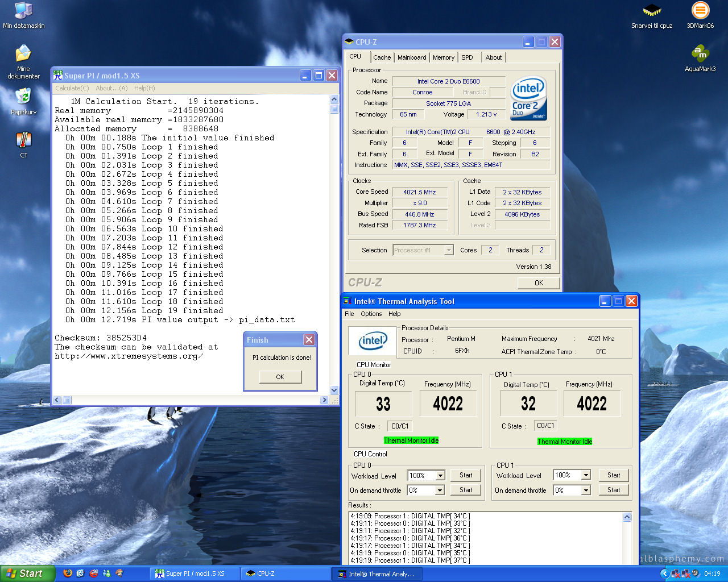728x582 pixels.
Task: Switch to the Memory tab in CPU-Z
Action: click(x=444, y=57)
